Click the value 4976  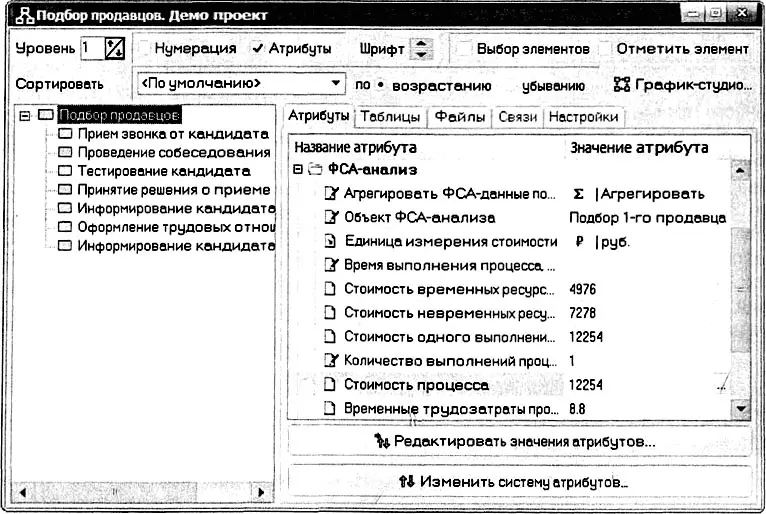pyautogui.click(x=583, y=289)
